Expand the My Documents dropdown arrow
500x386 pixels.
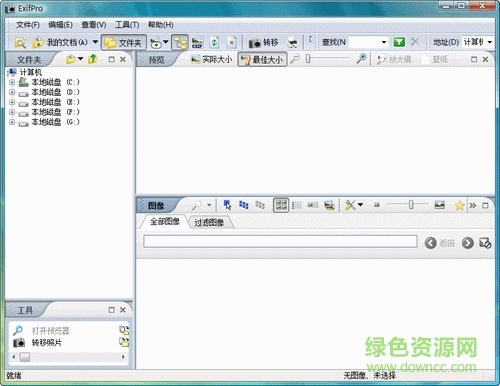pyautogui.click(x=95, y=42)
